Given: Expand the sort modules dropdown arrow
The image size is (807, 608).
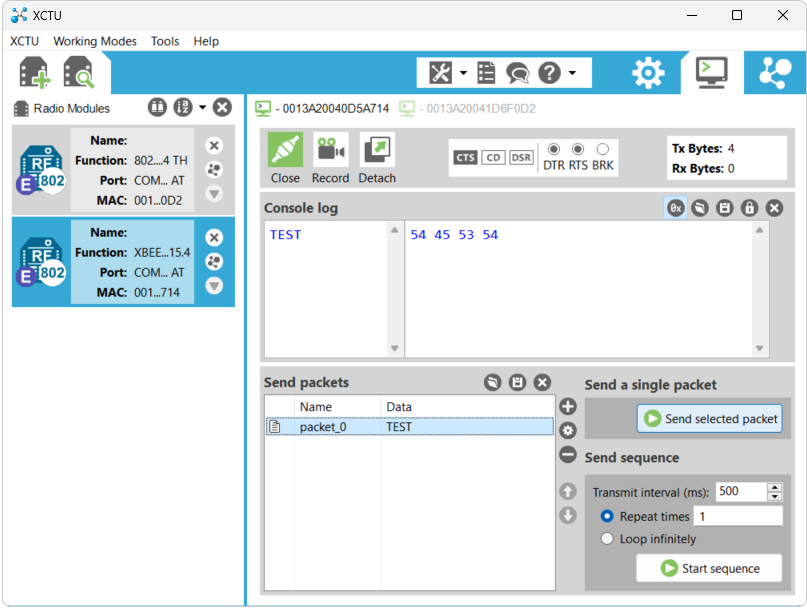Looking at the screenshot, I should tap(202, 108).
